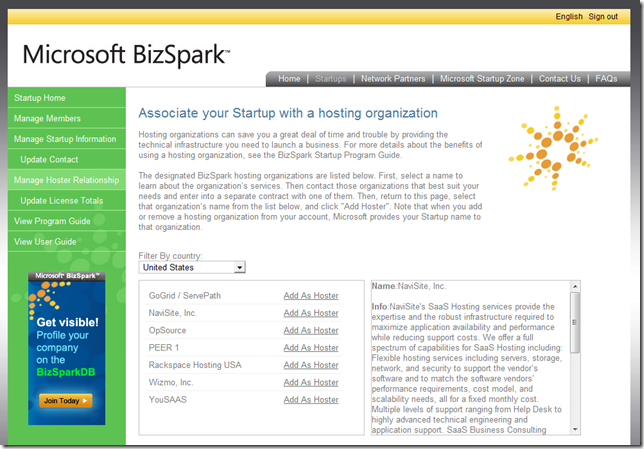Select Update License Totals

pos(67,200)
